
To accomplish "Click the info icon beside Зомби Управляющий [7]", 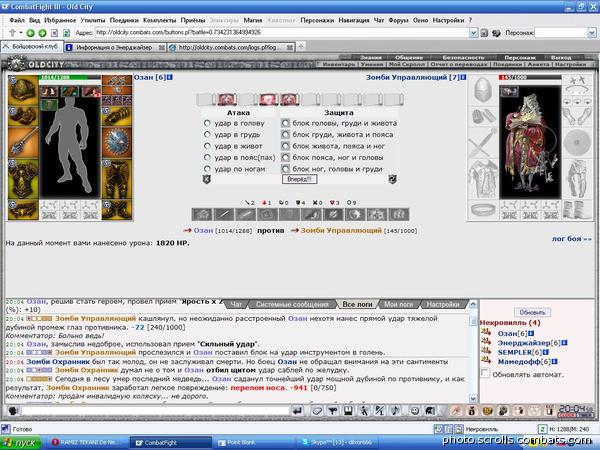I will point(463,77).
